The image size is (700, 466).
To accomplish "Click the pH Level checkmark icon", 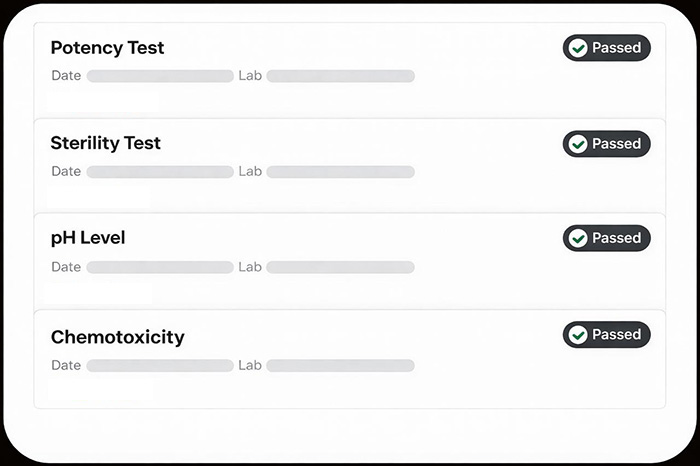I will (577, 239).
